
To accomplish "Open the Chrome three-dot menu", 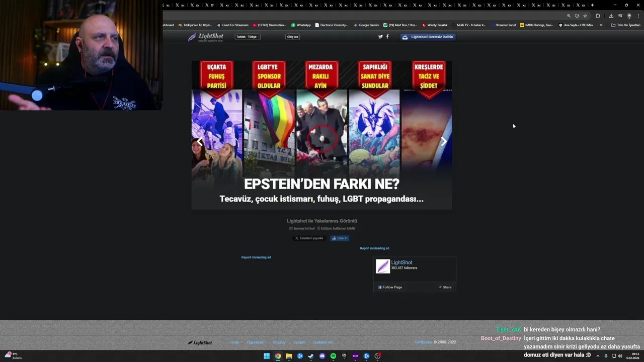I will (638, 16).
